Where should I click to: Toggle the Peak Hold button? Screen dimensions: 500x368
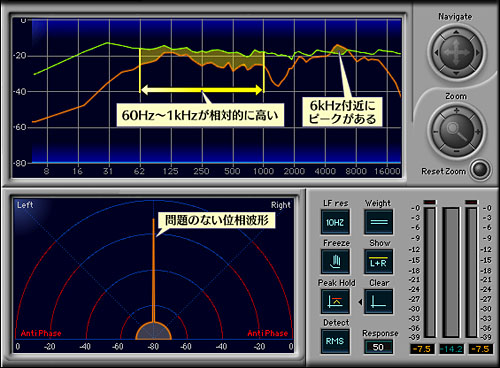point(335,302)
